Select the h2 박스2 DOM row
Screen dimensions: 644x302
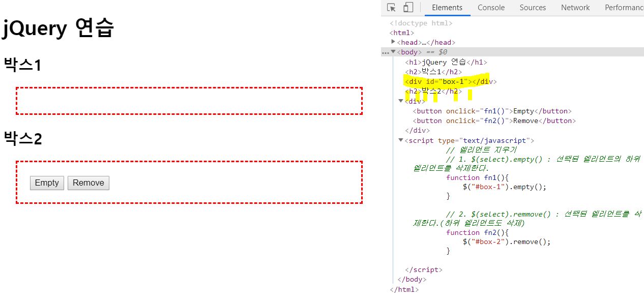433,91
